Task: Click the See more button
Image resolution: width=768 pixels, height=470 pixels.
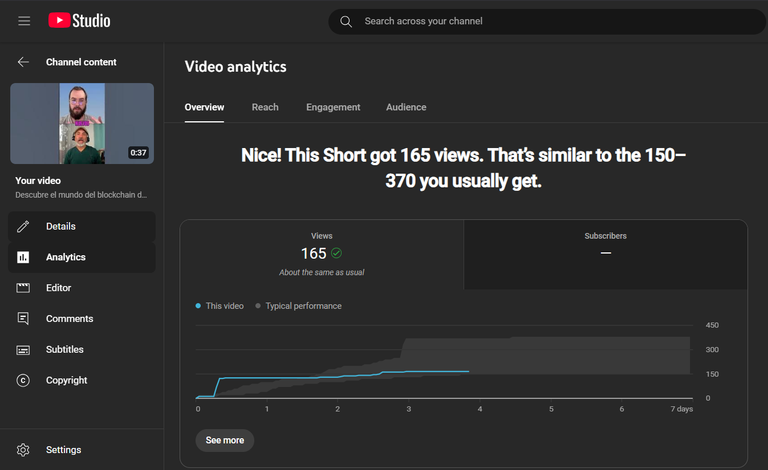Action: (x=225, y=440)
